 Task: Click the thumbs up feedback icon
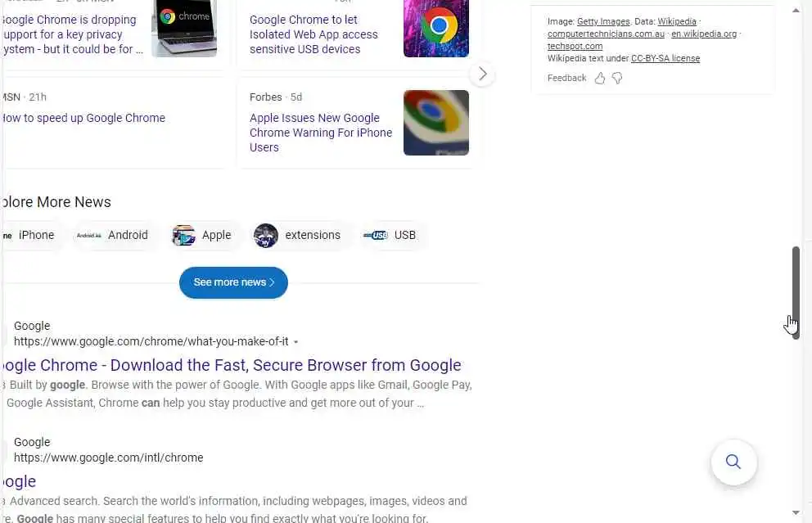tap(600, 79)
